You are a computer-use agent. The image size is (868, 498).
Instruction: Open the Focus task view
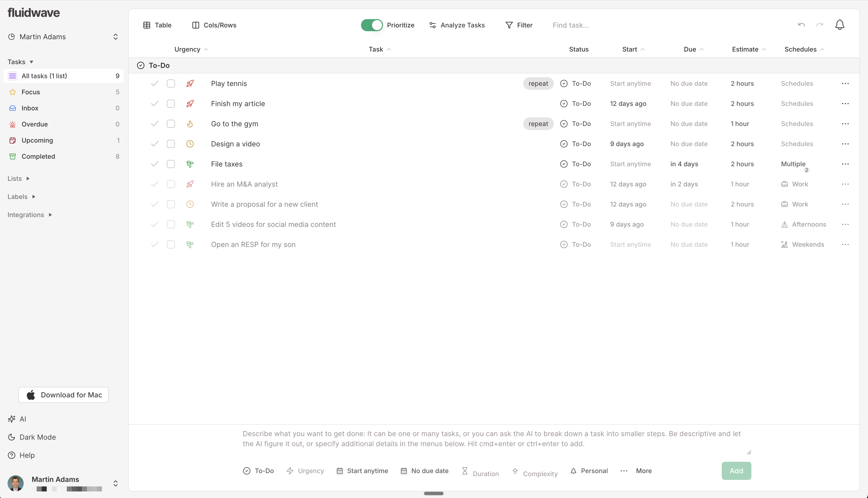tap(64, 92)
